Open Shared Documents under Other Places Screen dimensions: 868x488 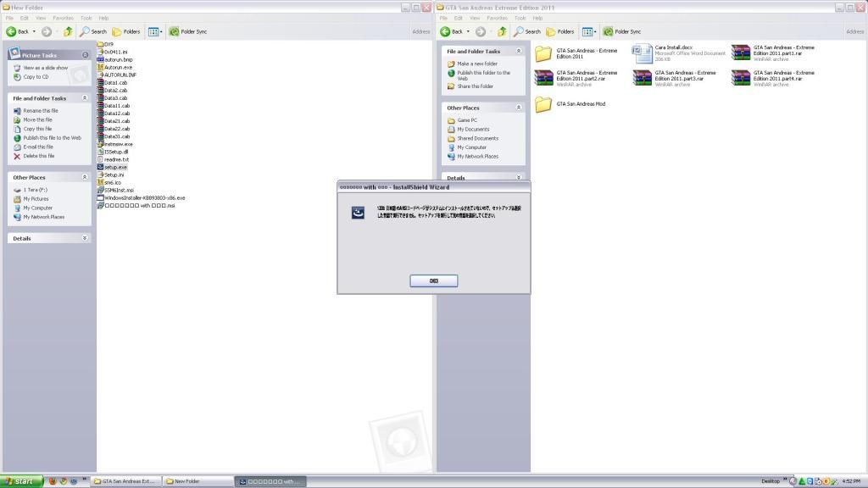pos(478,138)
